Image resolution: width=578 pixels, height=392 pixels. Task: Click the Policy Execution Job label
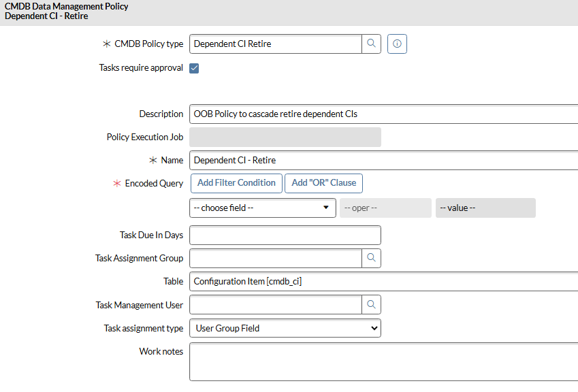click(x=145, y=137)
